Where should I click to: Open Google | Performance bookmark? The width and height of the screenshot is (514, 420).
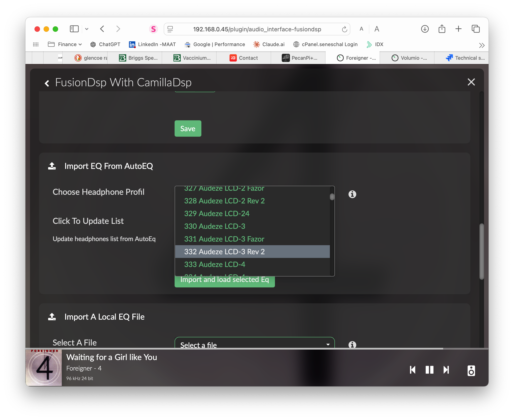(x=215, y=44)
